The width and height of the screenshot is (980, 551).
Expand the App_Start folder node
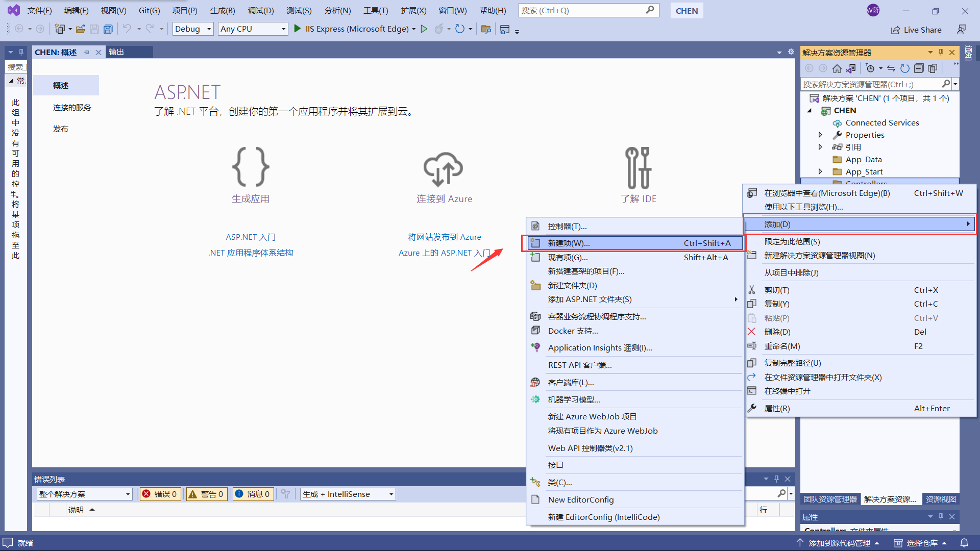tap(820, 172)
